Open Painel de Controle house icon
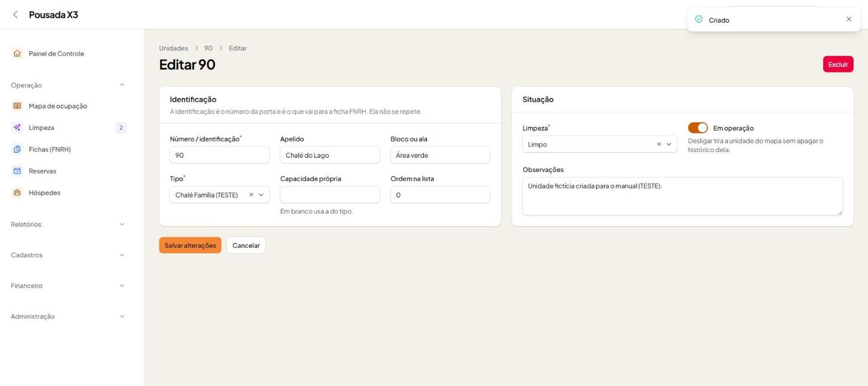This screenshot has height=386, width=868. [17, 54]
